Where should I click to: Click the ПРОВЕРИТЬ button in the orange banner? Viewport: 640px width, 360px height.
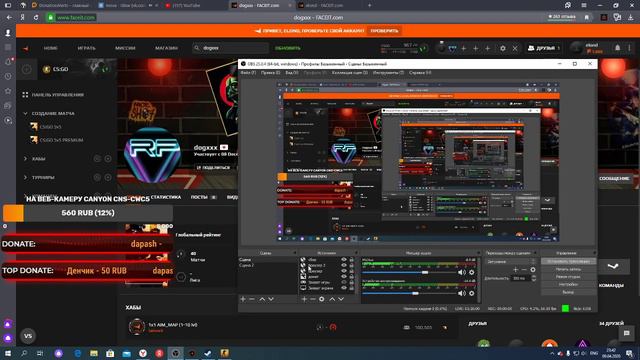pos(384,31)
